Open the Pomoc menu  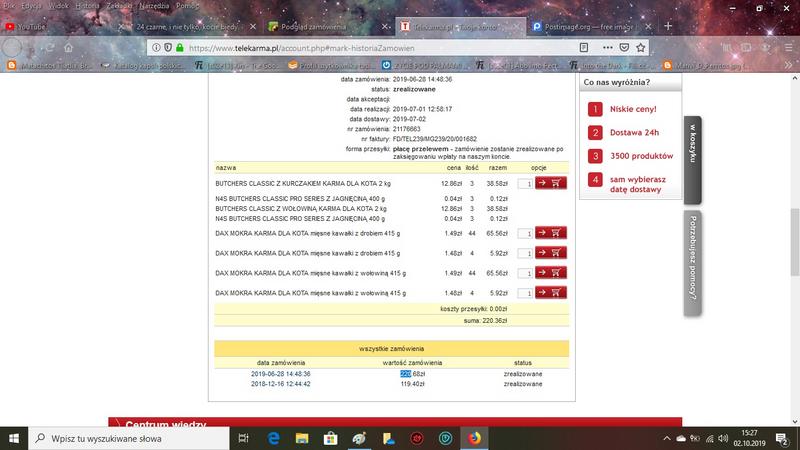(187, 6)
